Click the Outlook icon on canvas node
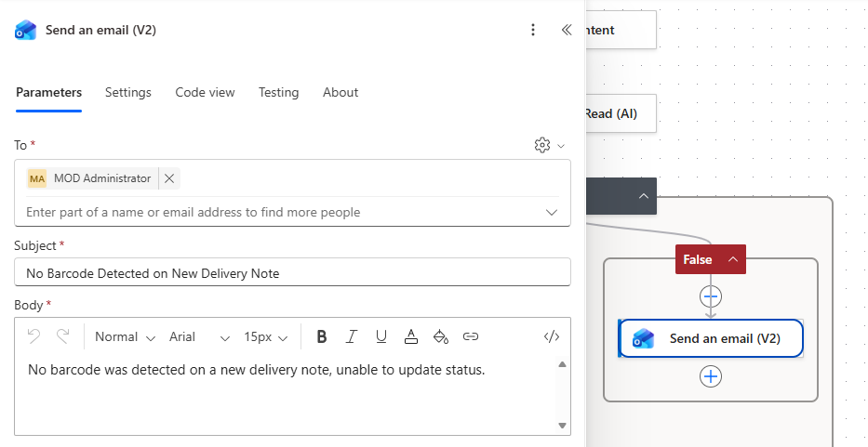This screenshot has height=447, width=868. [643, 338]
